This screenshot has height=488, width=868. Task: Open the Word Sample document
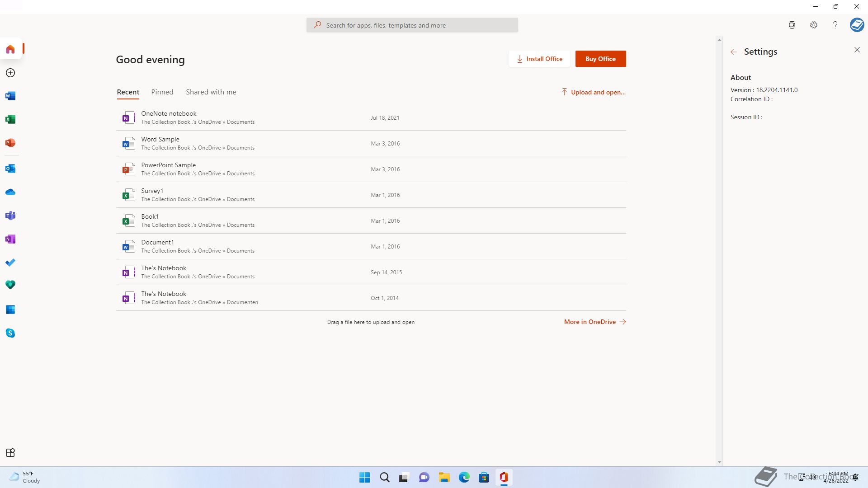click(371, 143)
